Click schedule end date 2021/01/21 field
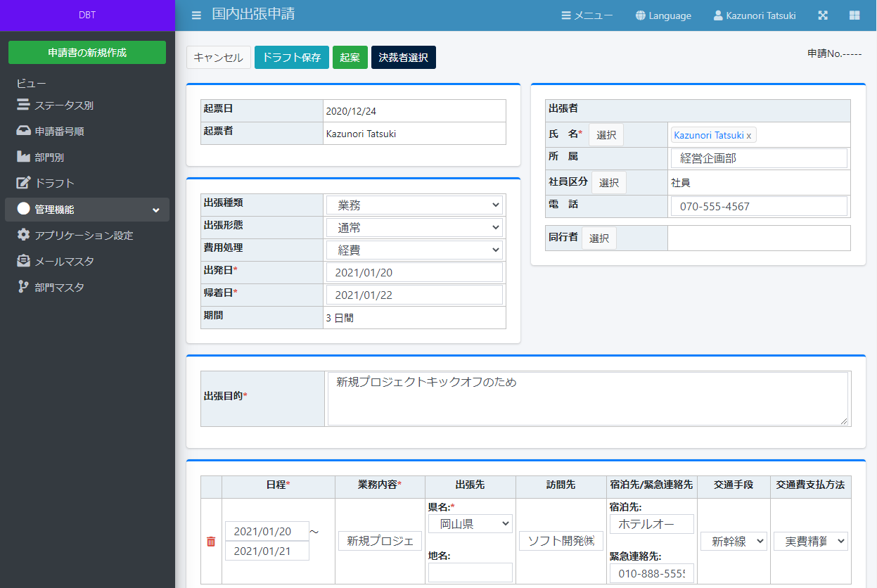Viewport: 877px width, 588px height. 267,551
